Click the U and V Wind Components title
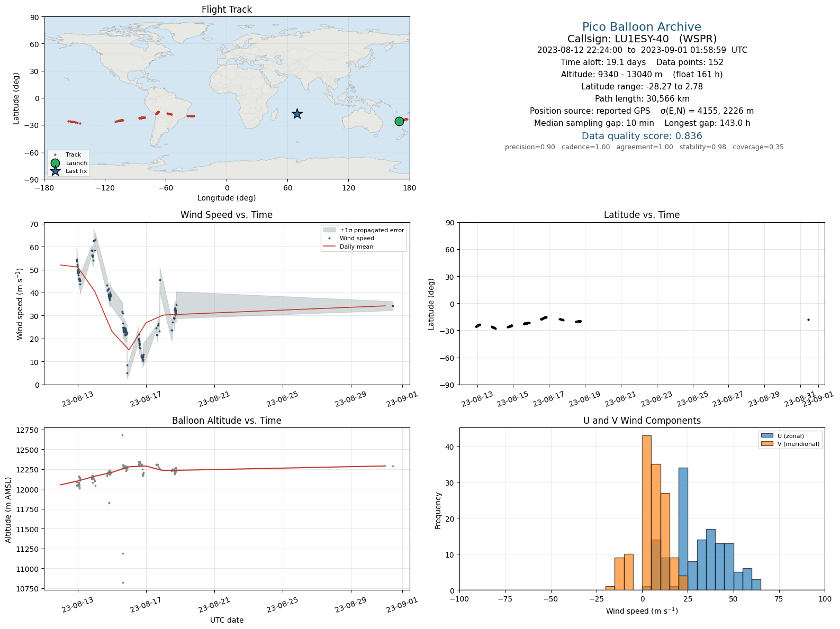840x629 pixels. [x=642, y=421]
